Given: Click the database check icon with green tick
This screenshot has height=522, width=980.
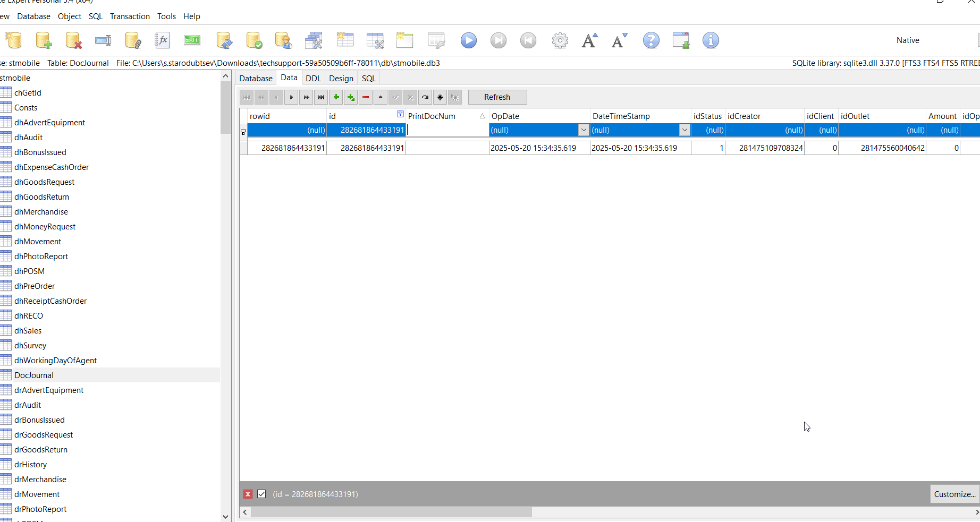Looking at the screenshot, I should [254, 40].
